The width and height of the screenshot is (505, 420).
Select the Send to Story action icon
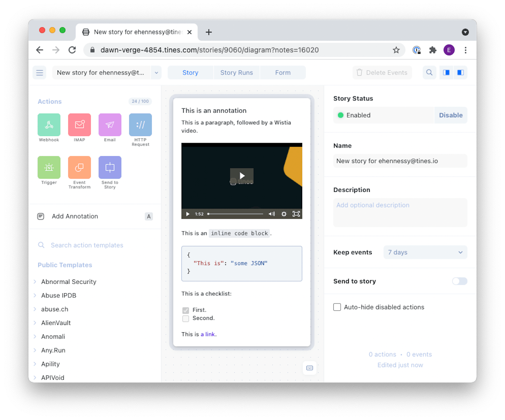[110, 167]
